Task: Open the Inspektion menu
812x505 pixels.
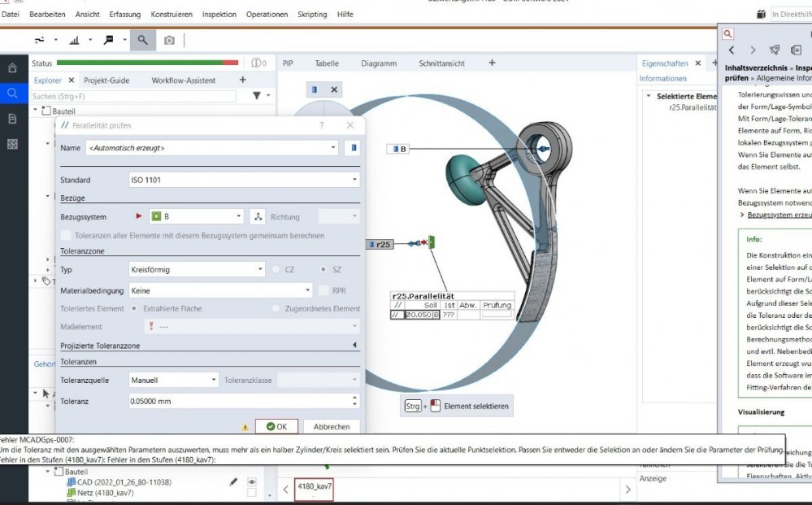Action: click(219, 15)
